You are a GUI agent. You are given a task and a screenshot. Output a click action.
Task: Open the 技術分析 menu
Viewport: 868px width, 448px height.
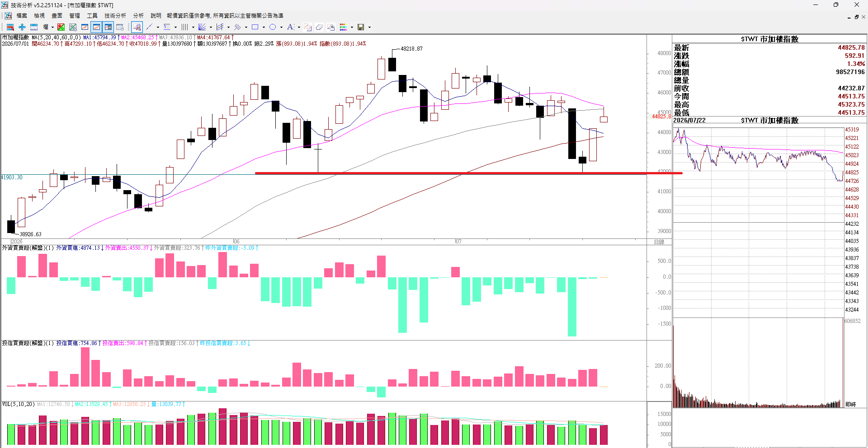(x=115, y=16)
